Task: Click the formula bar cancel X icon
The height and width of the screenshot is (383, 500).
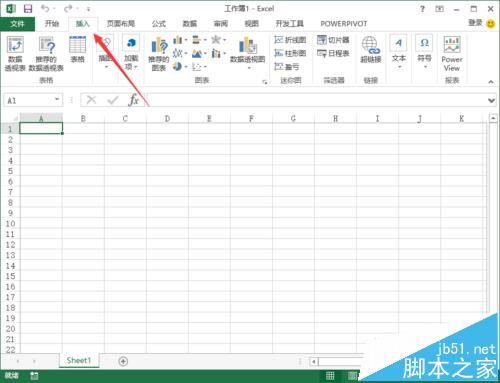Action: [91, 100]
